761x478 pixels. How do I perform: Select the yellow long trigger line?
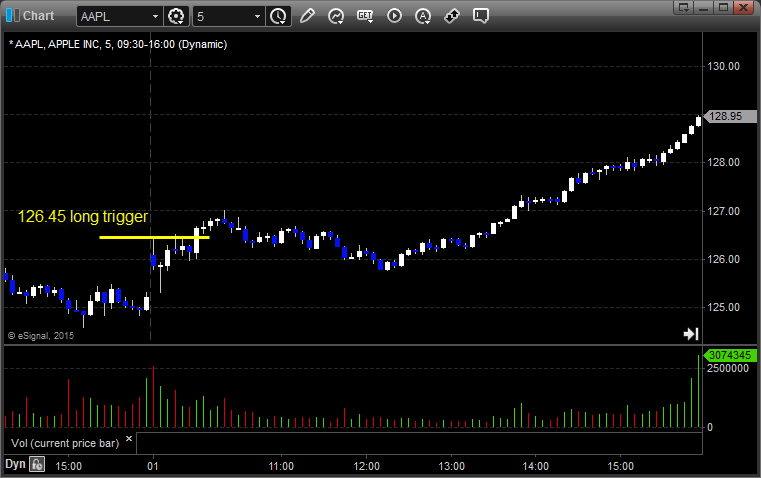pos(154,237)
